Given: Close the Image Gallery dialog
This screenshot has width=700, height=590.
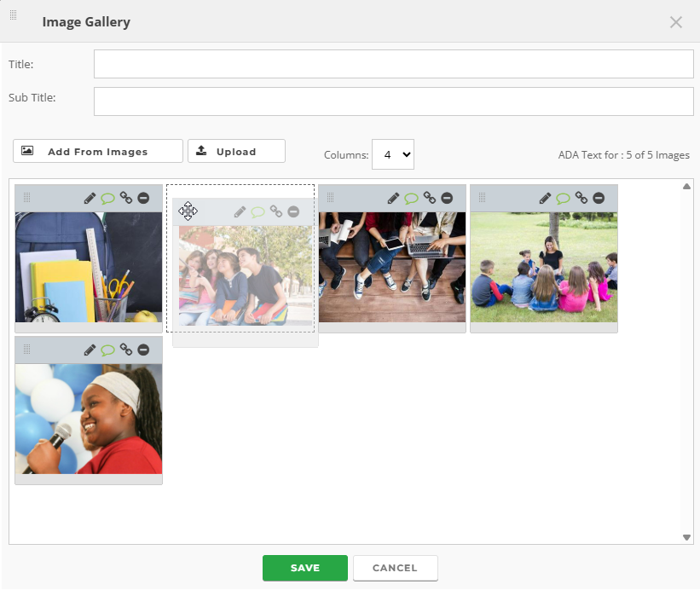Looking at the screenshot, I should [x=676, y=22].
